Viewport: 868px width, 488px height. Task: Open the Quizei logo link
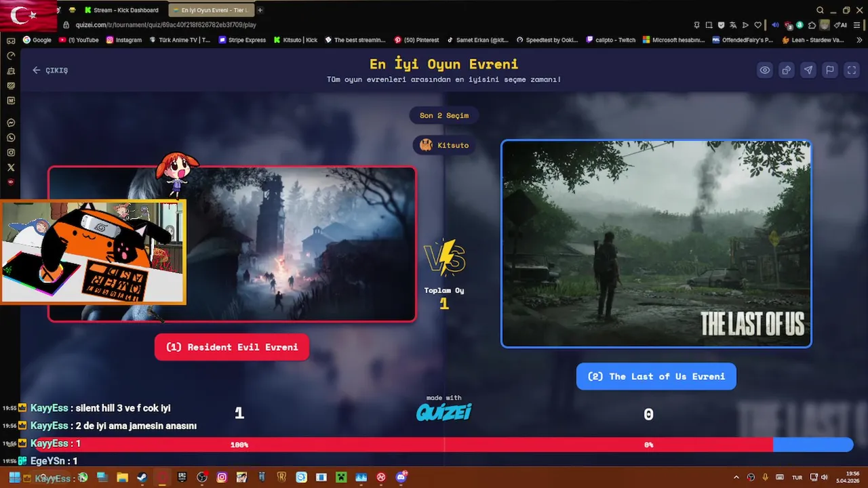point(444,411)
